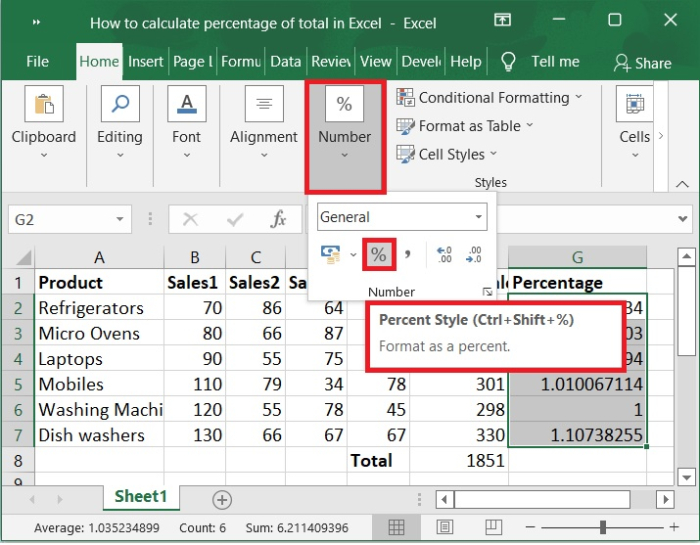Viewport: 700px width, 545px height.
Task: Select the Refrigerators cell
Action: click(99, 308)
